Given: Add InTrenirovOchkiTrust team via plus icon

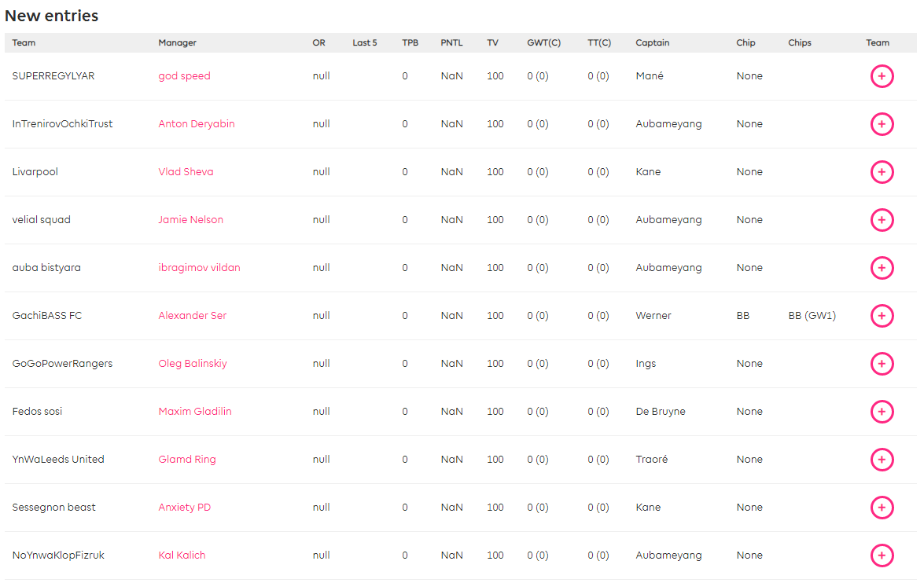Looking at the screenshot, I should tap(882, 124).
